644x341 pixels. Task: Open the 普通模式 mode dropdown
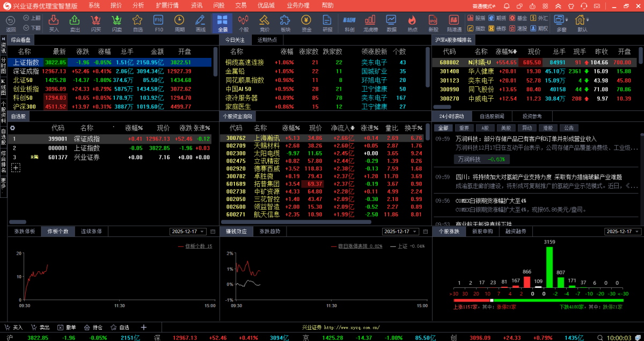pos(487,5)
